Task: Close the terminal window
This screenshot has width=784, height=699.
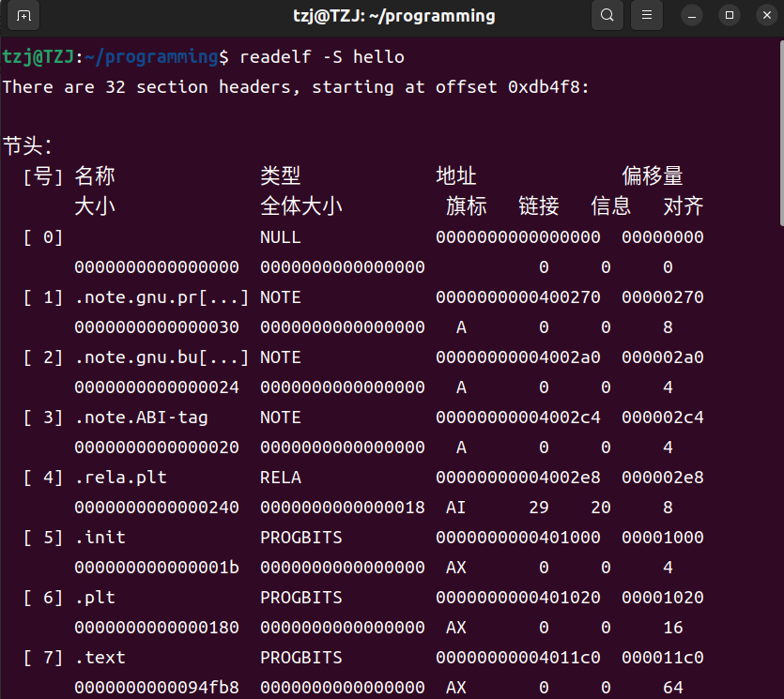Action: (767, 16)
